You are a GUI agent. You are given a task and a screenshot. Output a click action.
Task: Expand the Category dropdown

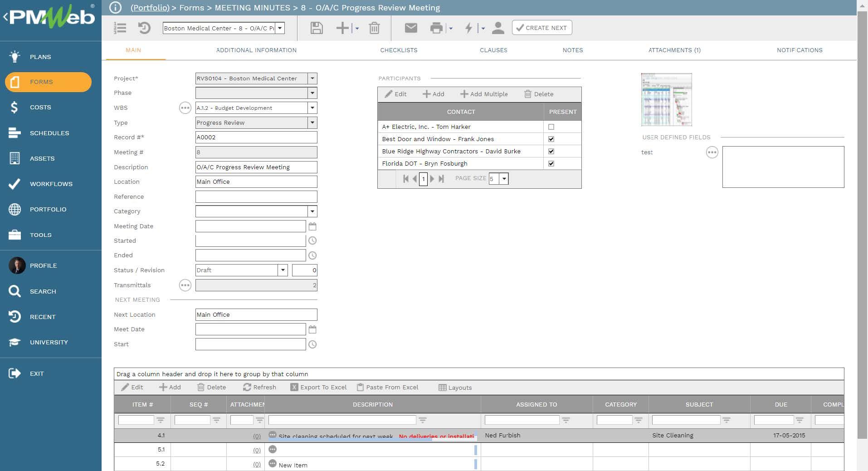click(x=312, y=211)
